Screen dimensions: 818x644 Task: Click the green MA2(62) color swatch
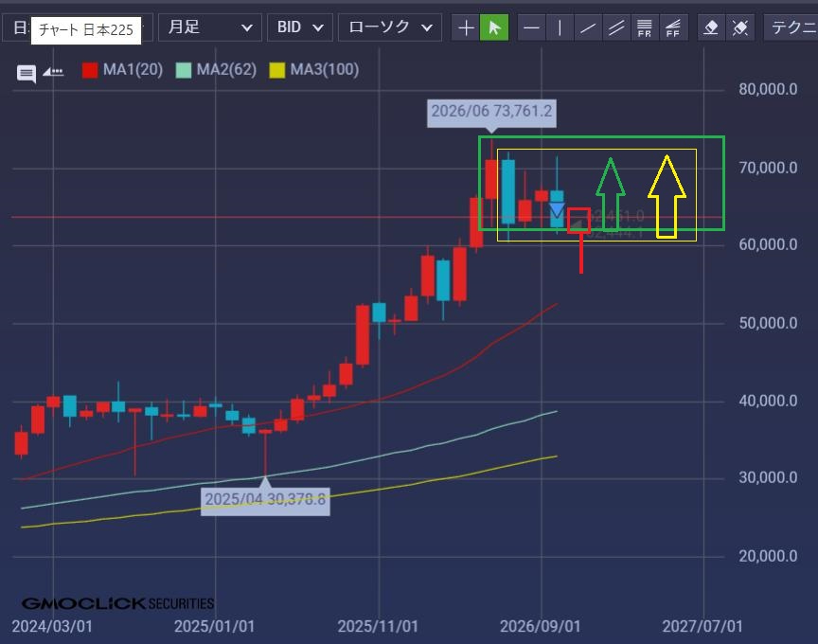coord(184,70)
